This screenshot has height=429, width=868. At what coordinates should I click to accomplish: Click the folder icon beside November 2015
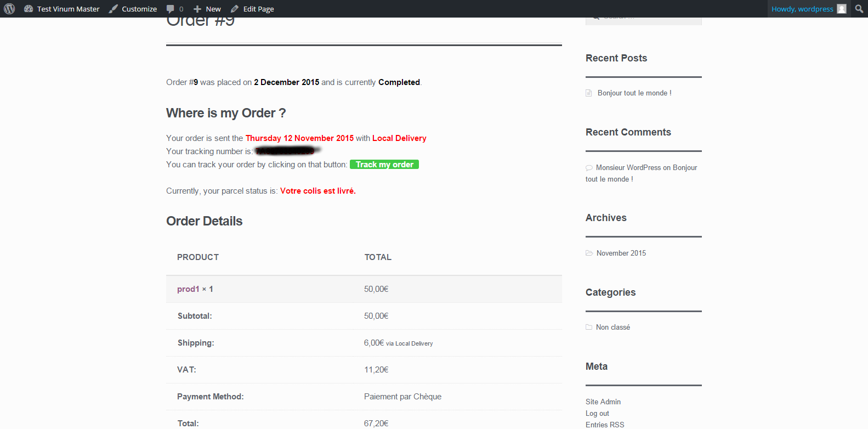click(x=589, y=253)
